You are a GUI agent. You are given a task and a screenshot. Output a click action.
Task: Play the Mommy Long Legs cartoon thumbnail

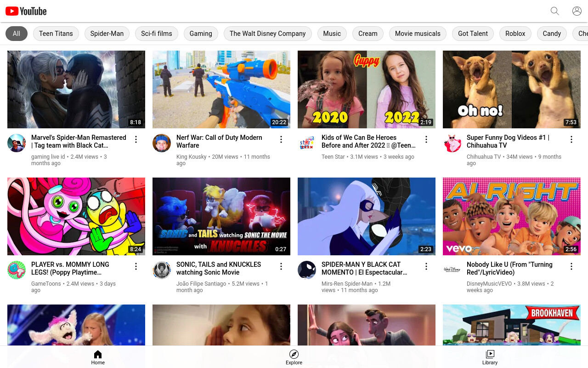[76, 216]
